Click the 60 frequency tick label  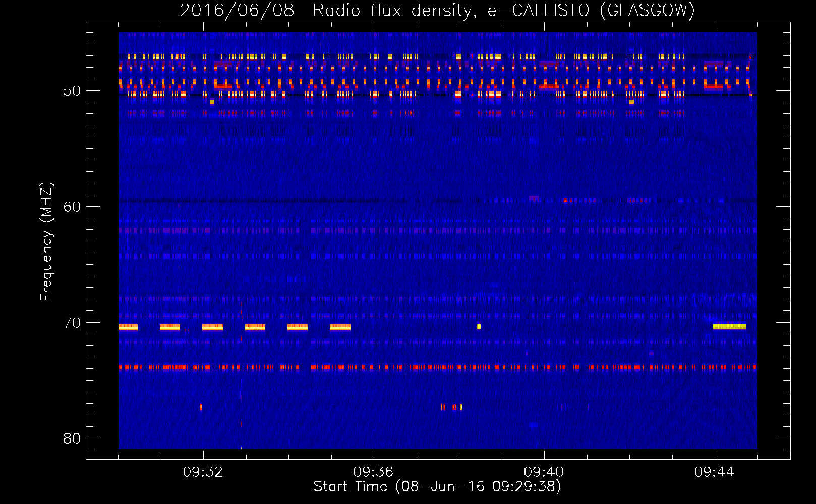point(72,207)
